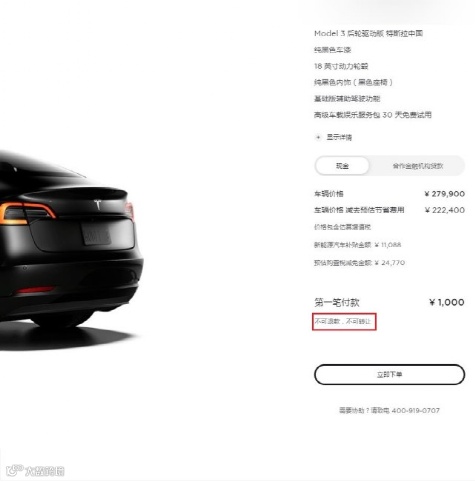Screen dimensions: 475x482
Task: Click the ¥ 1,000 first payment amount
Action: pyautogui.click(x=447, y=302)
